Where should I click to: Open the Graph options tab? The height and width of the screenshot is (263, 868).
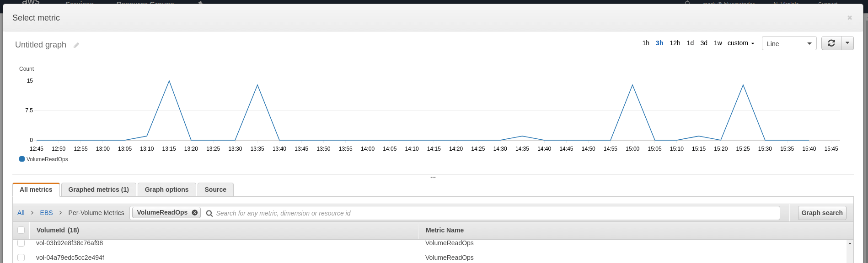pyautogui.click(x=166, y=189)
